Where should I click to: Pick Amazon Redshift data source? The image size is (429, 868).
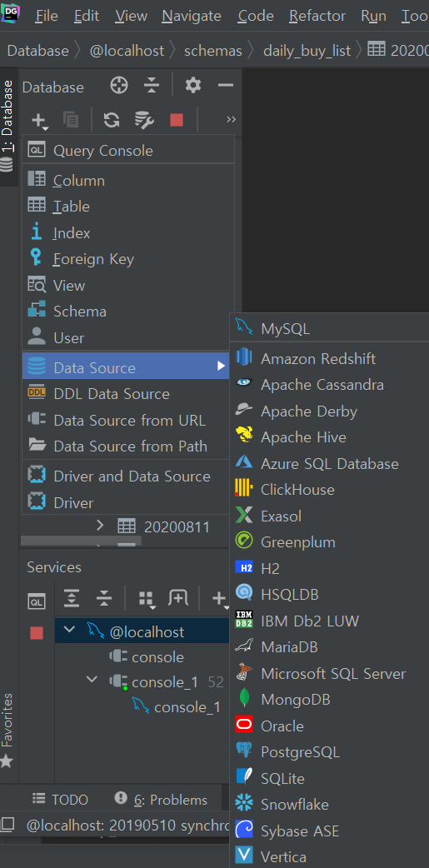pyautogui.click(x=329, y=358)
